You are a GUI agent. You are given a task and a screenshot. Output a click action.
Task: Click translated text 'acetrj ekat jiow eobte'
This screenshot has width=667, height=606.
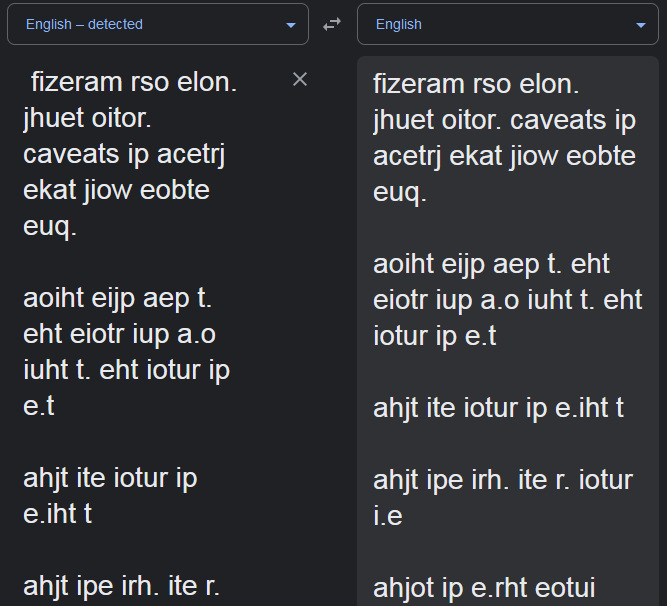point(504,156)
